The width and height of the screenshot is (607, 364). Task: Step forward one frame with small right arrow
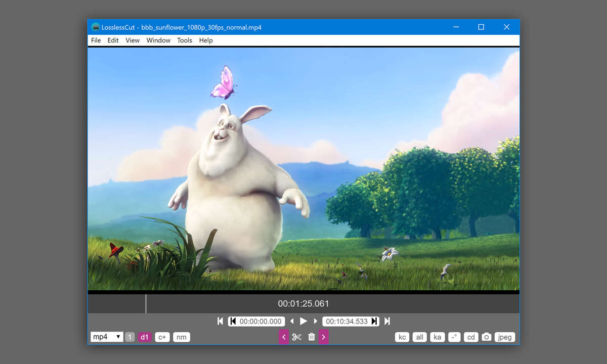click(316, 321)
